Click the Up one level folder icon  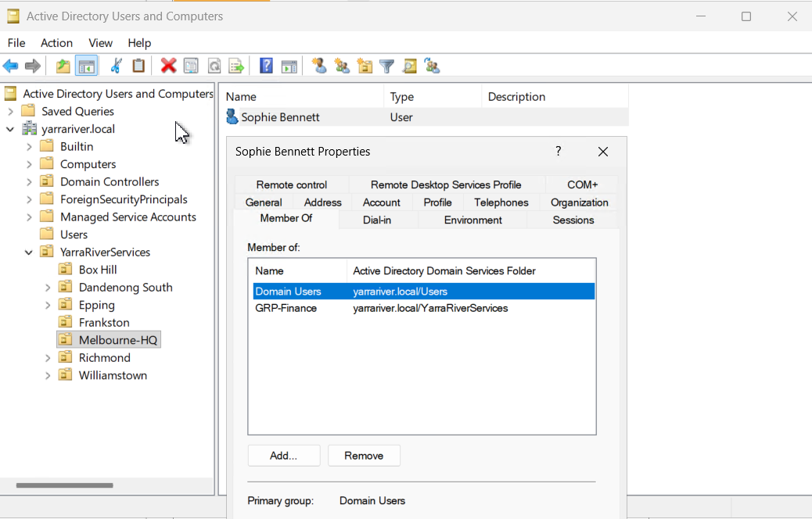(x=63, y=66)
